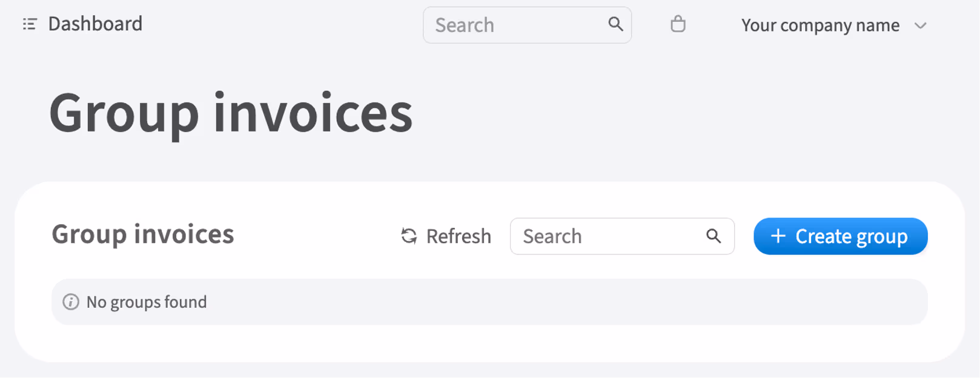Expand the chevron beside Your company name

921,25
